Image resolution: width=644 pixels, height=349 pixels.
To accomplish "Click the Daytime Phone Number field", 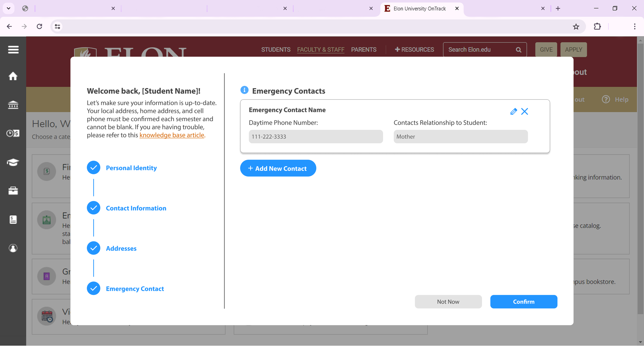I will (x=316, y=137).
